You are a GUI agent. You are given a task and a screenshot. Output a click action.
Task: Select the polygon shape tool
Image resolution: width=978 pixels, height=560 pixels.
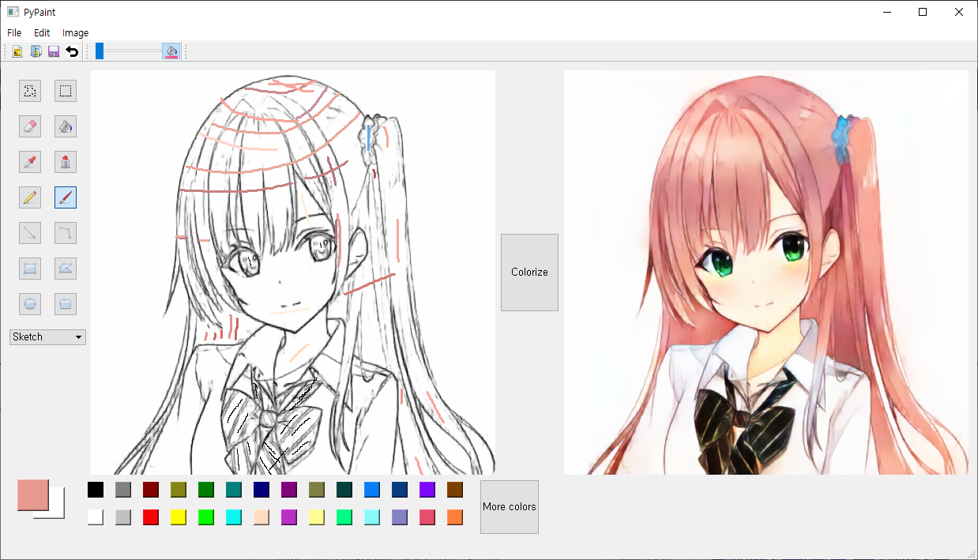(66, 269)
